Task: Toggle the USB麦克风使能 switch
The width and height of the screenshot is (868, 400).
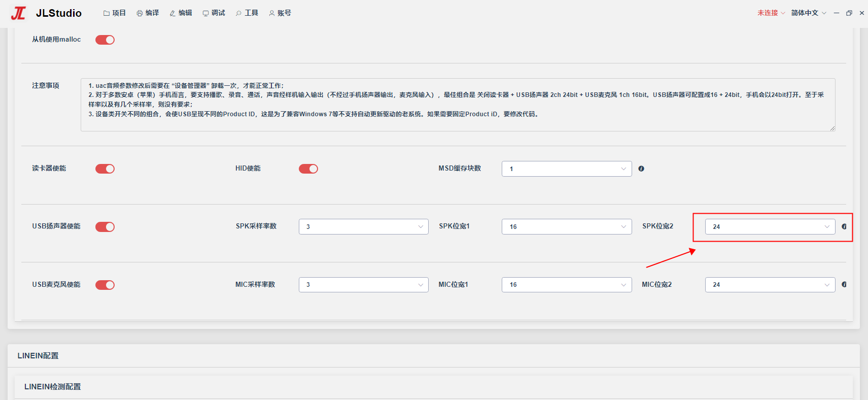Action: [x=105, y=285]
